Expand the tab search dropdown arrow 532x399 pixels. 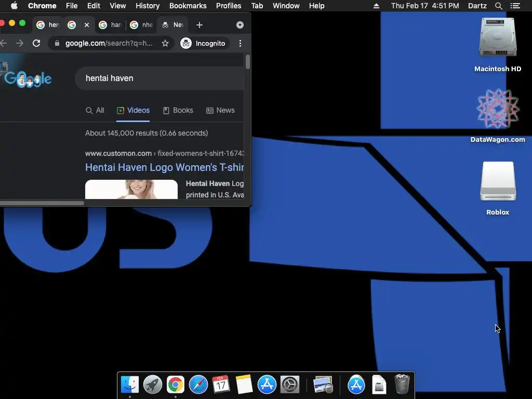pyautogui.click(x=240, y=25)
